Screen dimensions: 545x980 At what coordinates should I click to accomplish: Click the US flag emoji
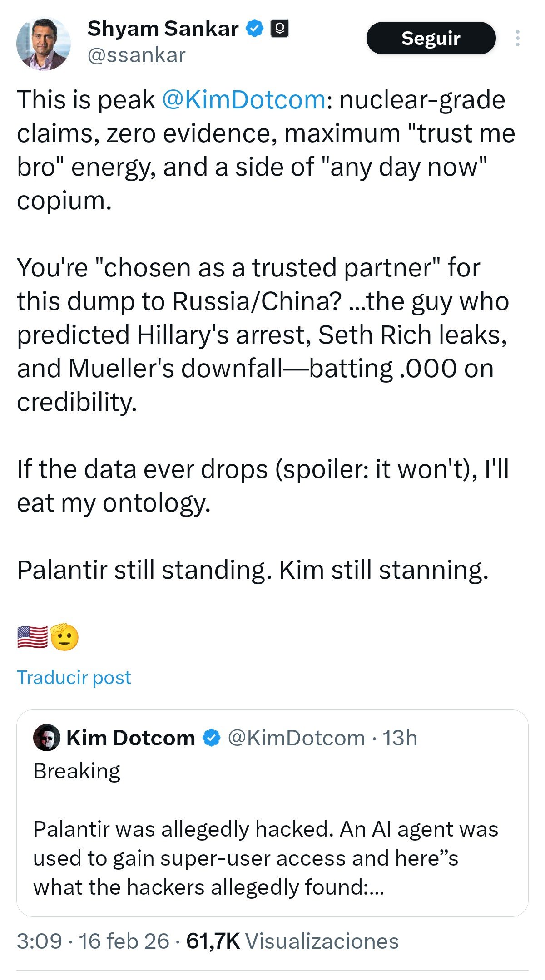(x=32, y=637)
